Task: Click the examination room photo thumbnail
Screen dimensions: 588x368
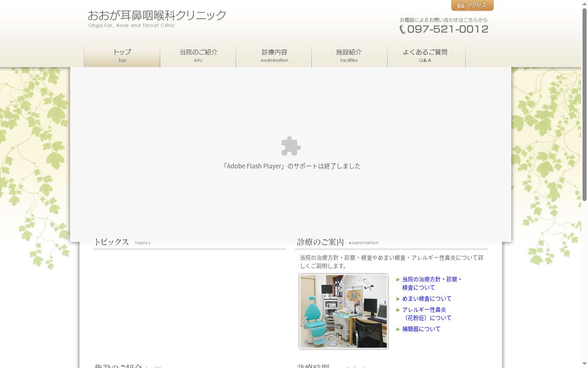Action: pos(344,311)
